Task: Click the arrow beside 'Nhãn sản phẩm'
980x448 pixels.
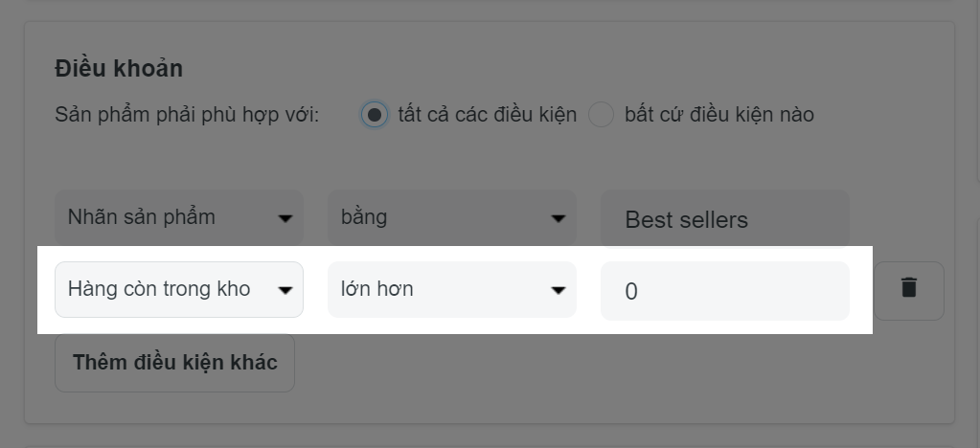Action: 285,218
